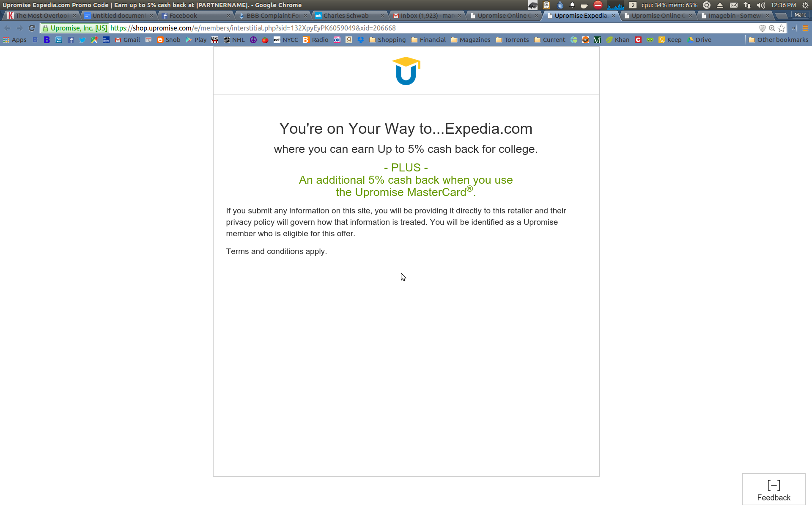Image resolution: width=812 pixels, height=508 pixels.
Task: Close the Upromise Expedia tab
Action: click(614, 16)
